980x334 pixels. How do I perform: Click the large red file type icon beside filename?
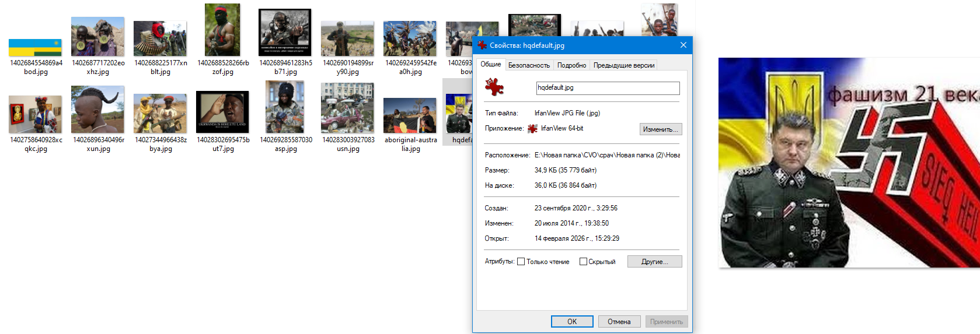[x=494, y=87]
